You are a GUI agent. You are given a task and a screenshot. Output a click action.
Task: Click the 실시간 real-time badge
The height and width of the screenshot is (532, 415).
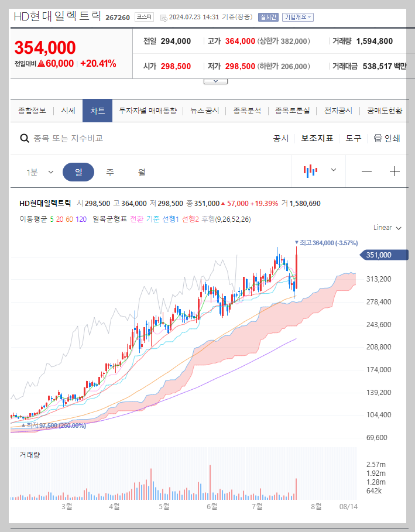267,17
